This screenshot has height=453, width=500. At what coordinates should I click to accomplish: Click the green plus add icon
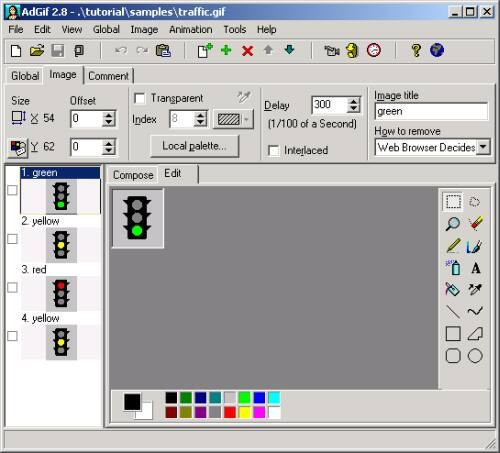(x=226, y=51)
